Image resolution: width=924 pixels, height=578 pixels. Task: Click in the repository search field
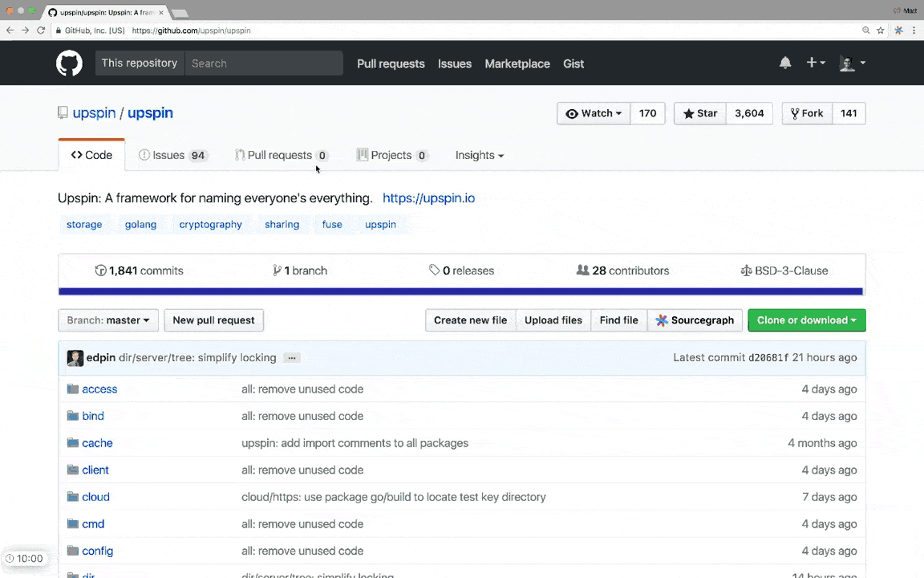click(265, 63)
